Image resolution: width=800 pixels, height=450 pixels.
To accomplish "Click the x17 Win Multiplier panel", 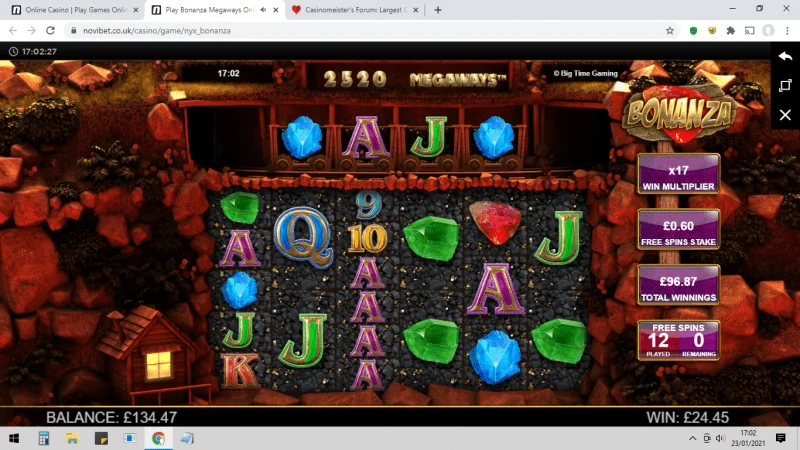I will [679, 174].
